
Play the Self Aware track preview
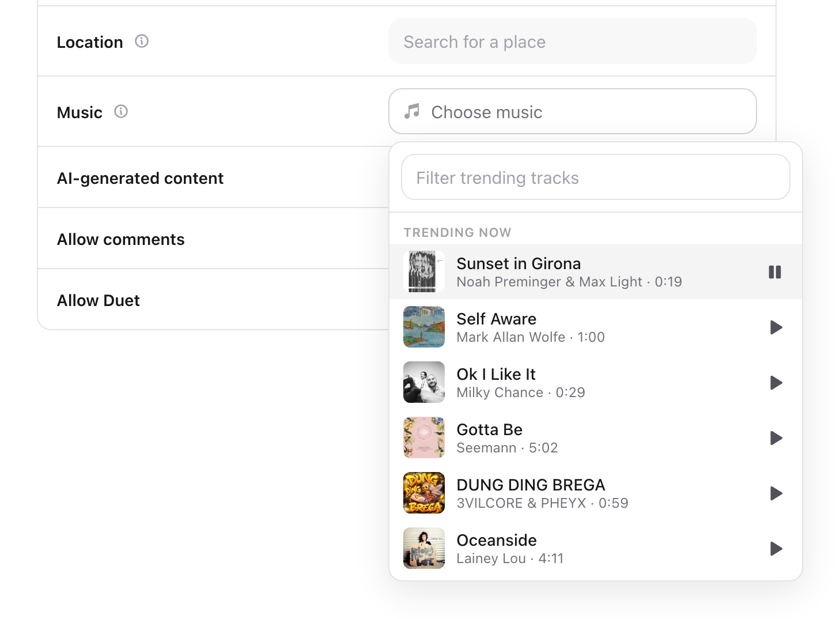click(x=776, y=327)
